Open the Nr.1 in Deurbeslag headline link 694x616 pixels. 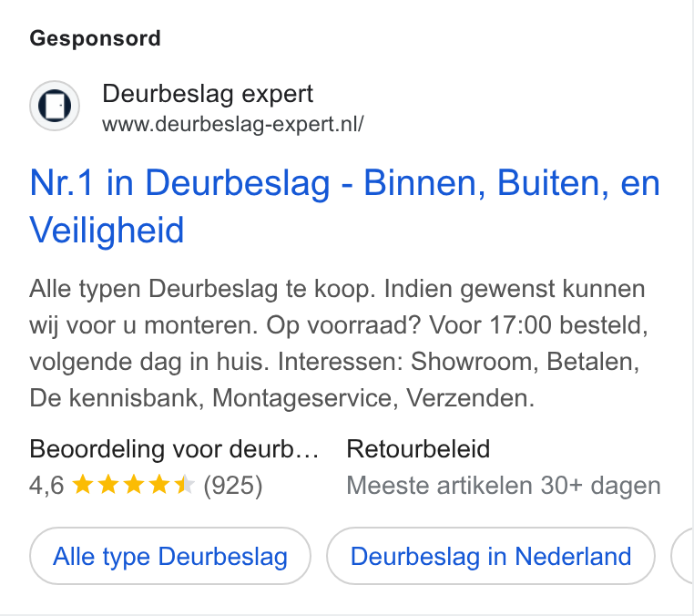tap(345, 206)
